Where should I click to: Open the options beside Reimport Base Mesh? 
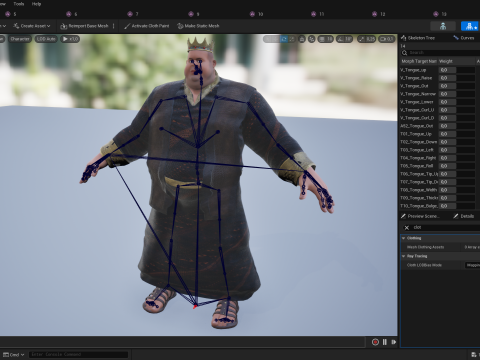point(114,26)
